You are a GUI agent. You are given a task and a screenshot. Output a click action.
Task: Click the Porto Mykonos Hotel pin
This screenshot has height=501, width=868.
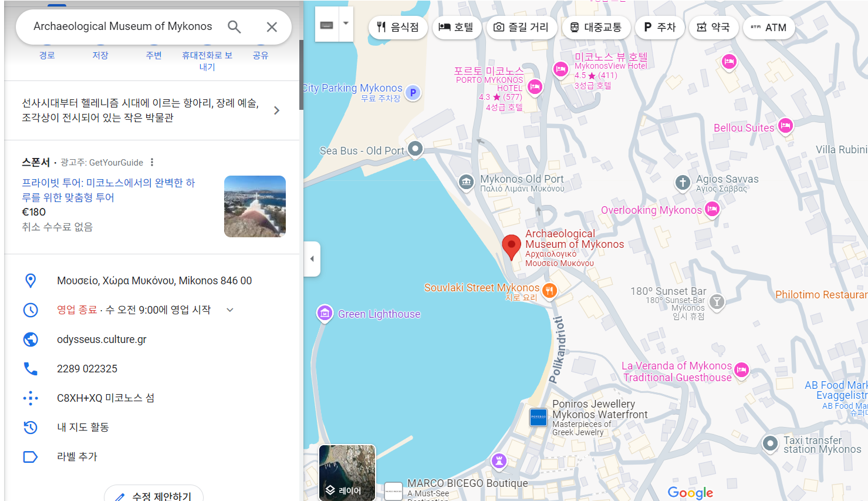pos(535,88)
